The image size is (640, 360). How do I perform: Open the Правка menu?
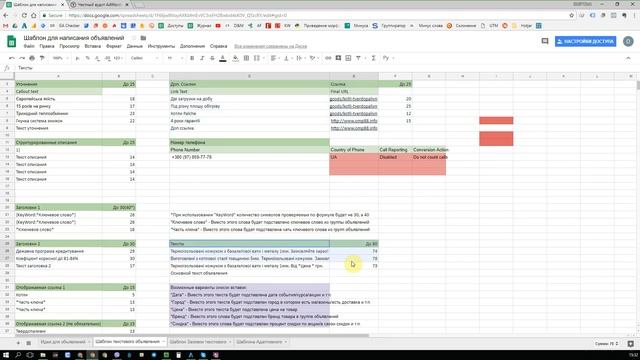(47, 46)
